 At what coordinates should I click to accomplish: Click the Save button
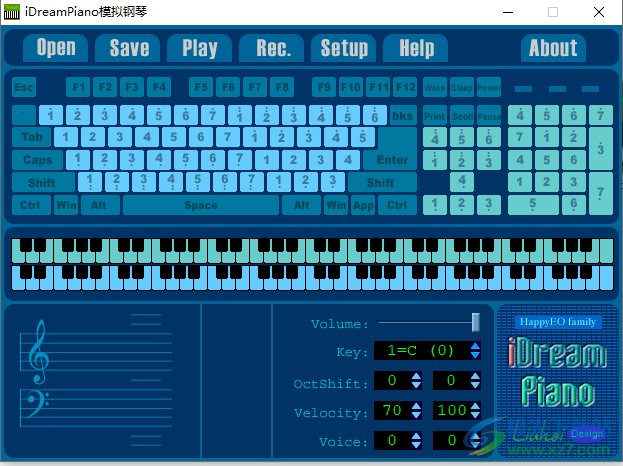(x=128, y=48)
